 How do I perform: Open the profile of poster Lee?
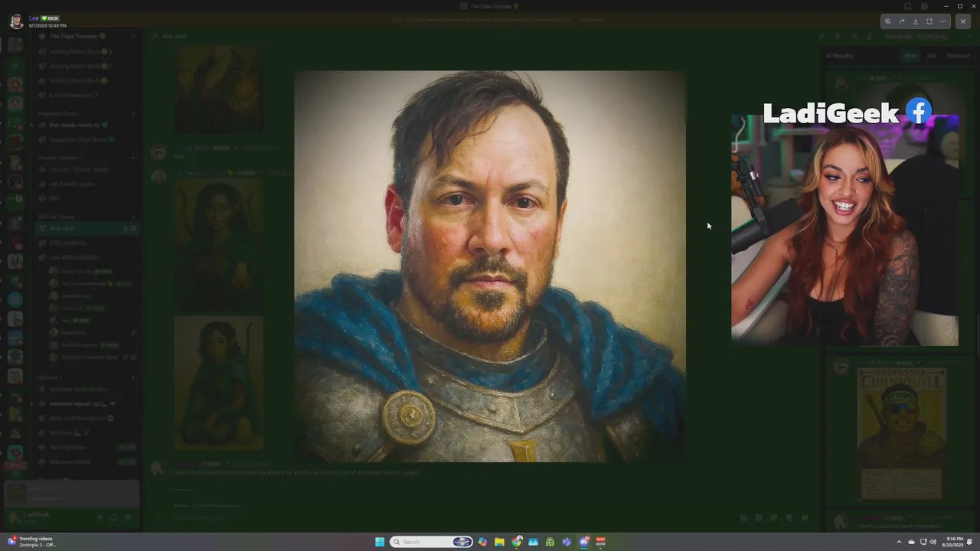tap(34, 18)
